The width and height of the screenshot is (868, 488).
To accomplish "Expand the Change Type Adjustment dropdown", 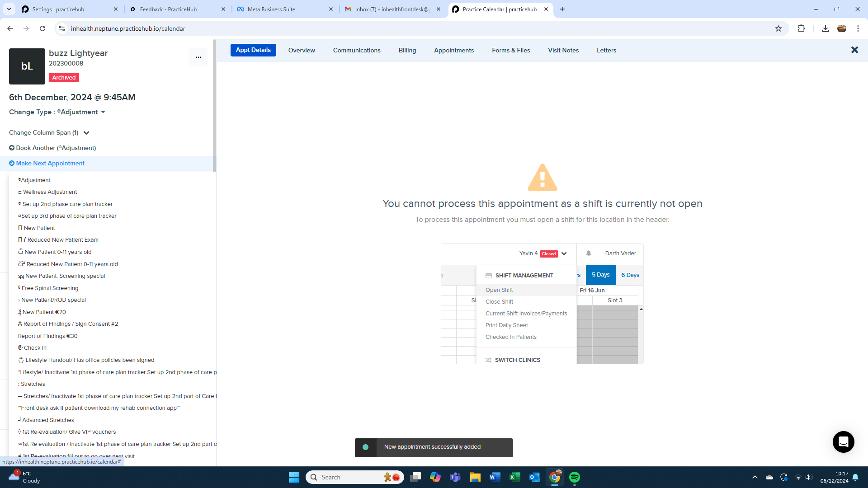I will (x=103, y=112).
